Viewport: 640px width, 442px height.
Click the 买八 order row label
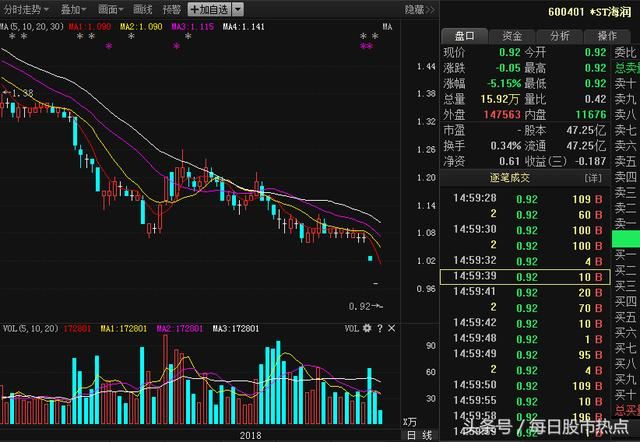[x=625, y=364]
